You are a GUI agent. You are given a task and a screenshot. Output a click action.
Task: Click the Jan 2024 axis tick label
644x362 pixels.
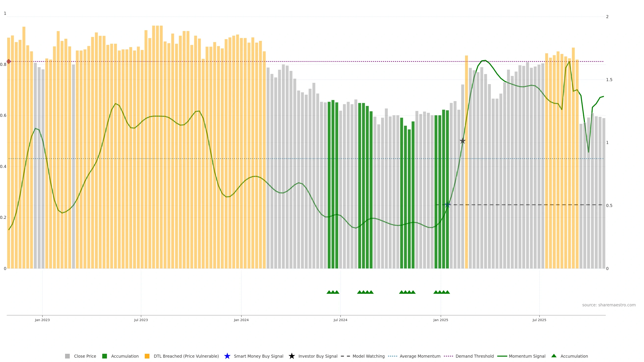pyautogui.click(x=241, y=320)
